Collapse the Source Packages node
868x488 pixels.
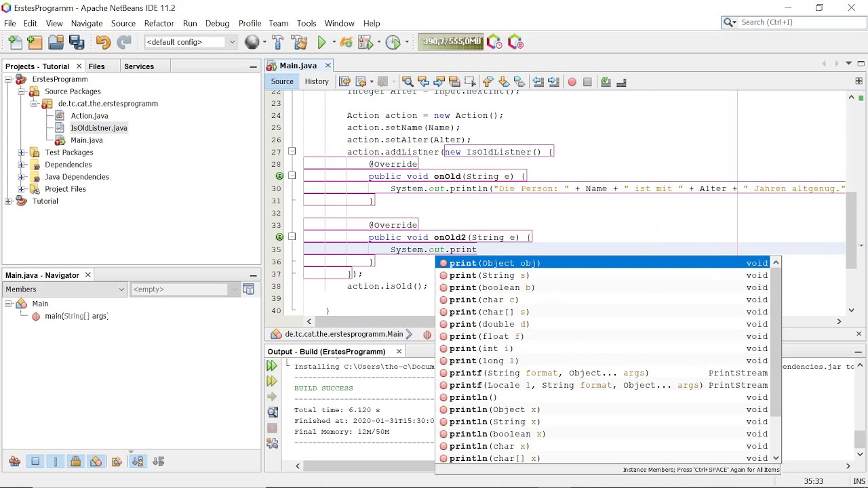21,91
